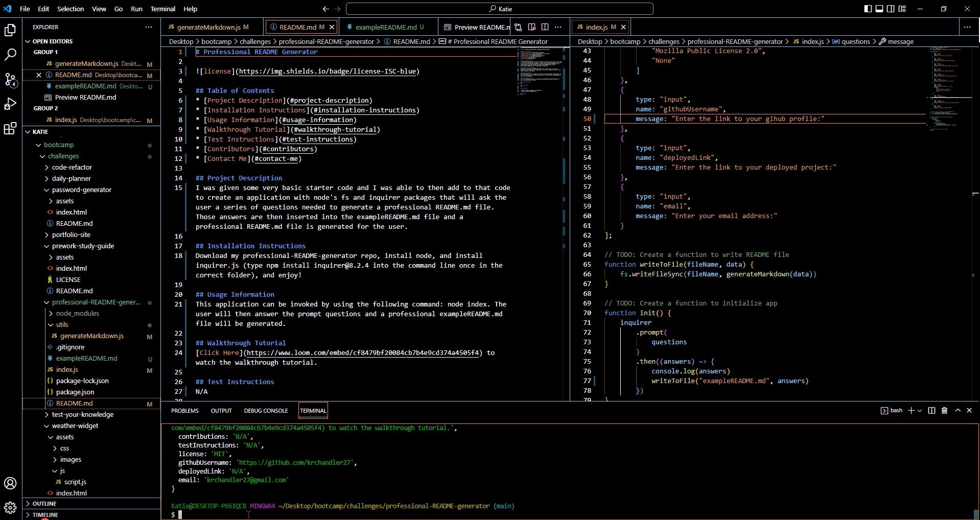Launch a new terminal with the plus icon
Screen dimensions: 980x520
pyautogui.click(x=912, y=410)
